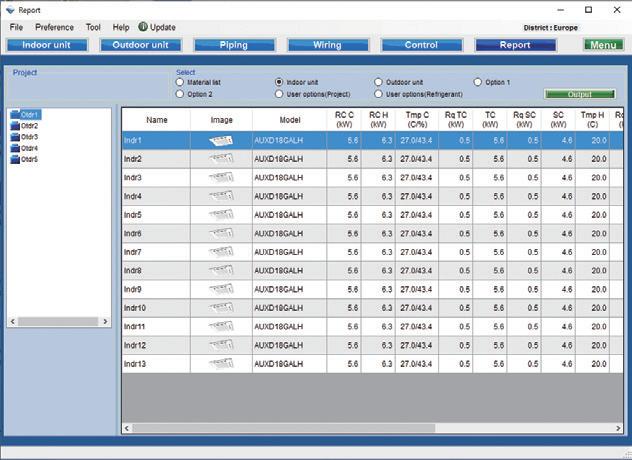Click the Image column header
The image size is (632, 460).
tap(221, 120)
